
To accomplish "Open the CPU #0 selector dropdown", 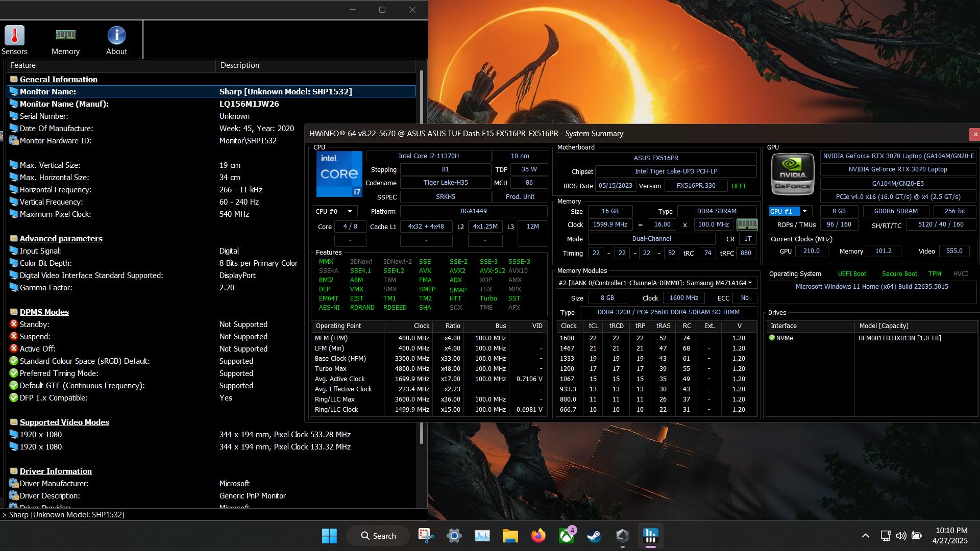I will (x=335, y=211).
